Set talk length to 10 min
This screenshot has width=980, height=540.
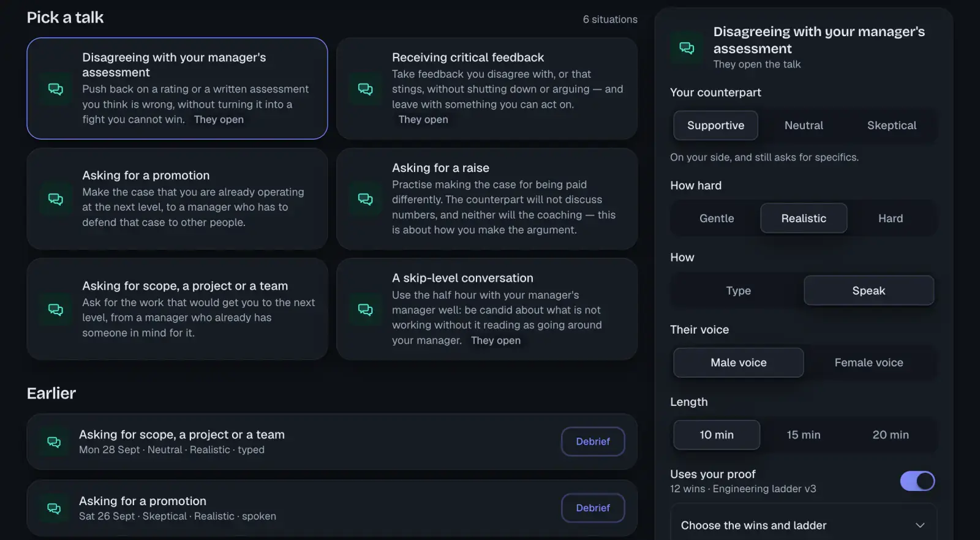(x=717, y=435)
